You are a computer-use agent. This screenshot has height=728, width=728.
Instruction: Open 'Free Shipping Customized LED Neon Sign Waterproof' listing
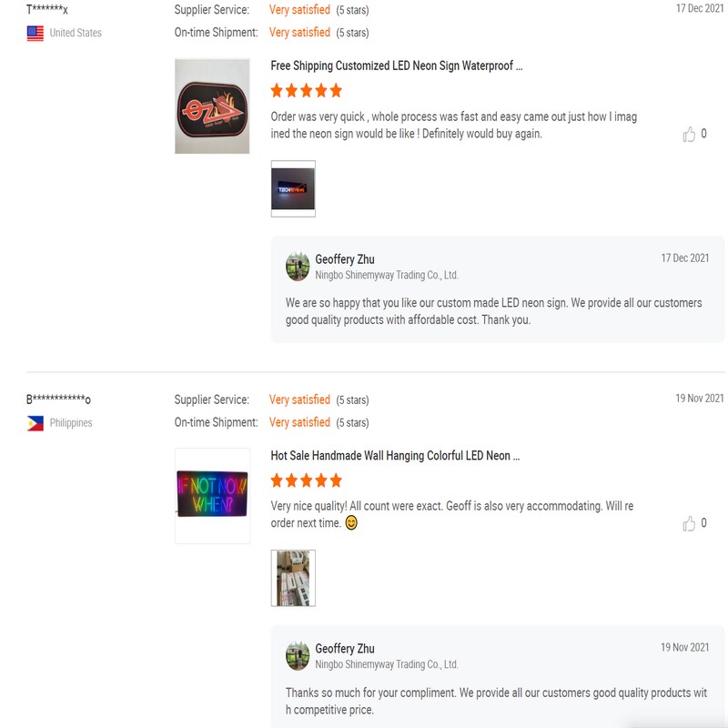pos(397,66)
